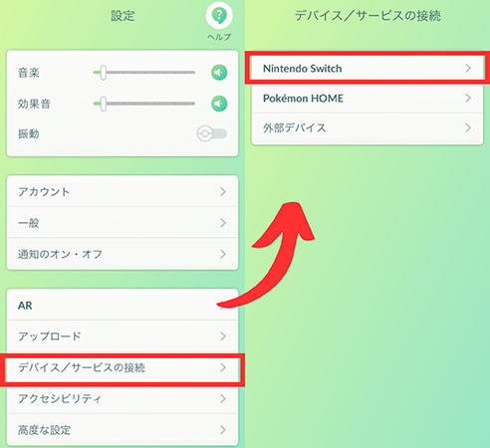The height and width of the screenshot is (448, 490).
Task: Open 通知のオン・オフ settings
Action: pyautogui.click(x=122, y=254)
